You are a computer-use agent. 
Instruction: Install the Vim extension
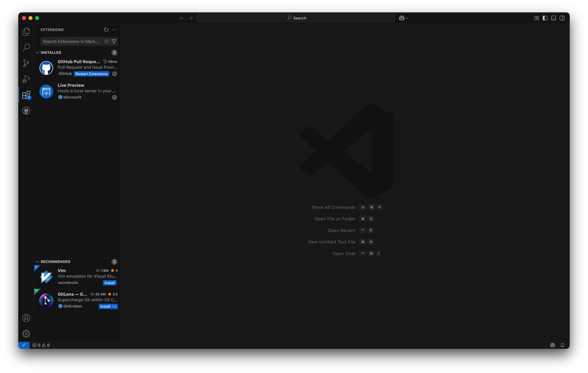[x=109, y=283]
